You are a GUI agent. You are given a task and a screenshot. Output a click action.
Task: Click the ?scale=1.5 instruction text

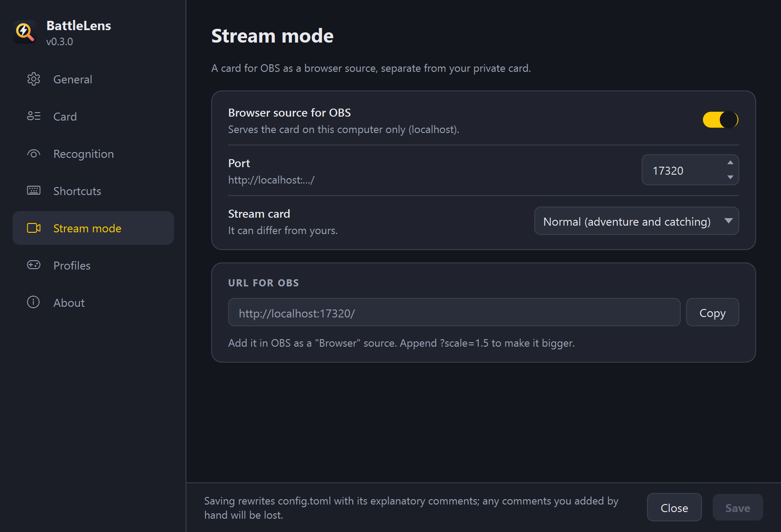(x=401, y=343)
